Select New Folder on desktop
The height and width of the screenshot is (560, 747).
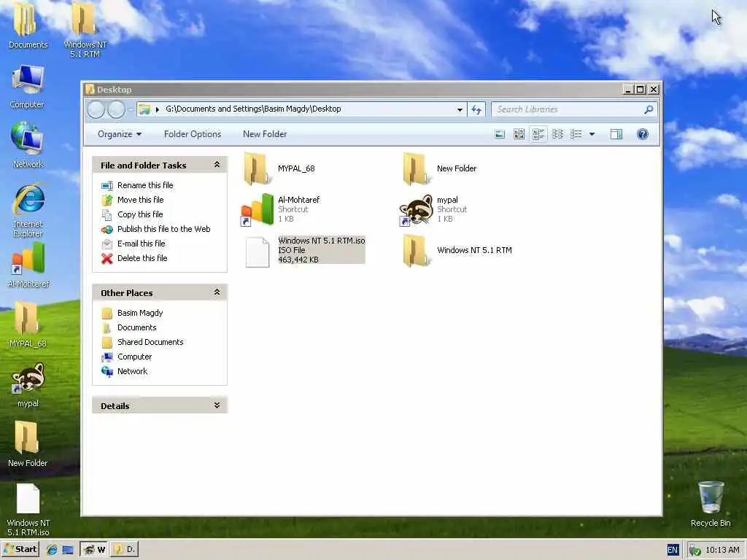[x=28, y=444]
